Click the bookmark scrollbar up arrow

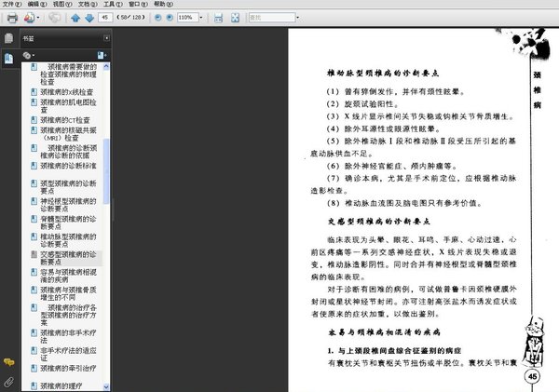[x=106, y=67]
